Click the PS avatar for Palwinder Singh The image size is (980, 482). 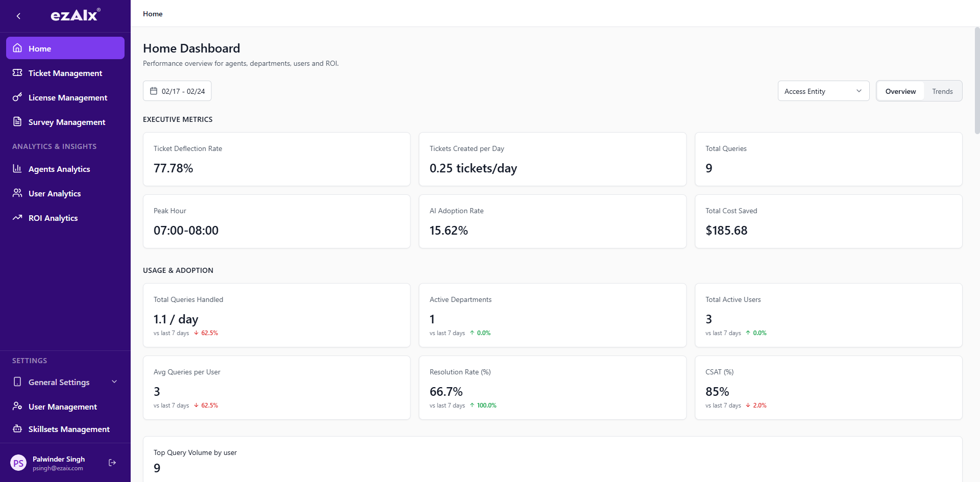[19, 463]
